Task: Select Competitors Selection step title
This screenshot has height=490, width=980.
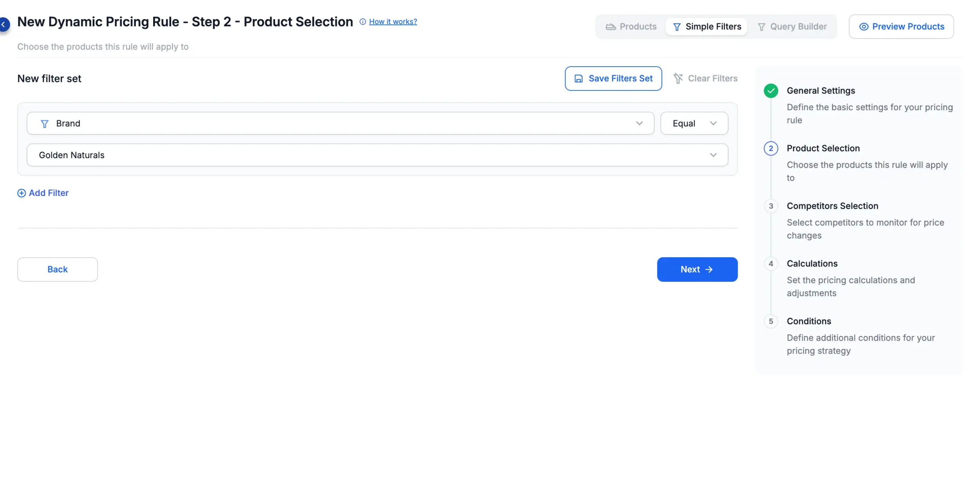Action: tap(832, 206)
